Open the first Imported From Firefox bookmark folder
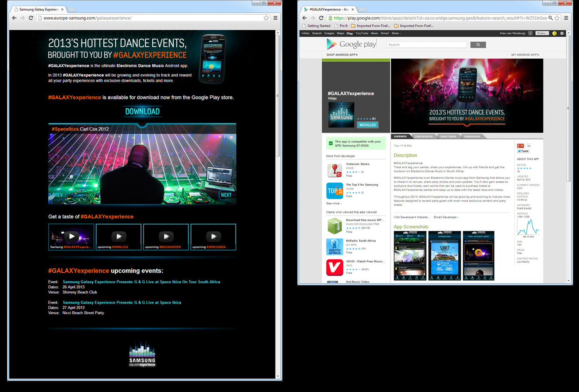 (371, 26)
